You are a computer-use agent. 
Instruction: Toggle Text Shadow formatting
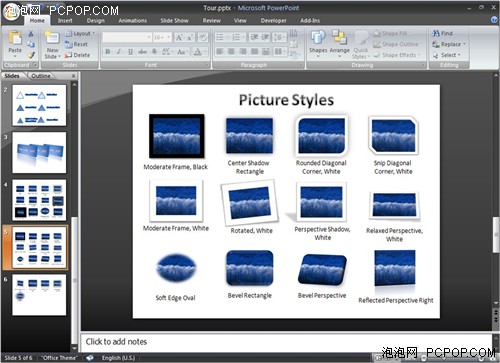(154, 52)
